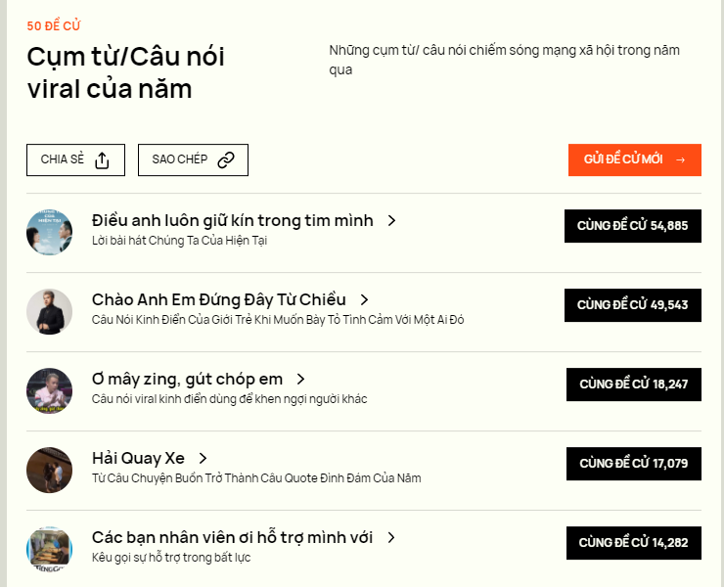The width and height of the screenshot is (724, 588).
Task: Click Cùng đề cử 14,282 button
Action: click(633, 543)
